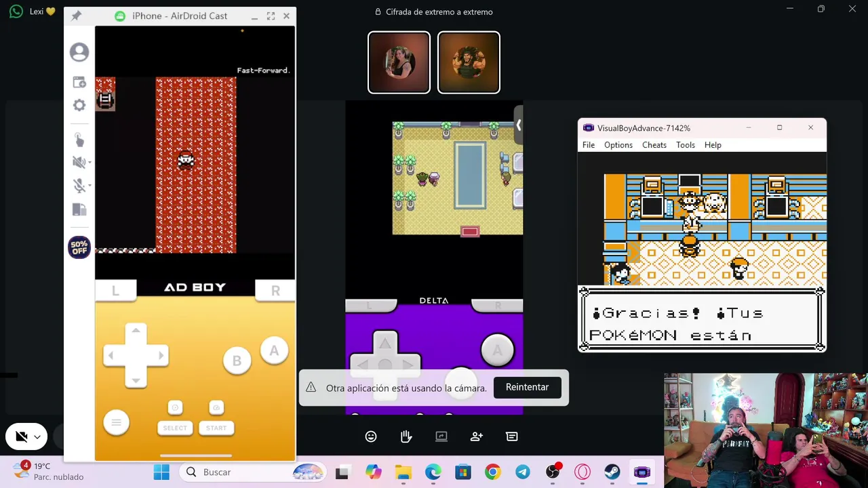The image size is (868, 488).
Task: Add a participant to the call
Action: (477, 436)
